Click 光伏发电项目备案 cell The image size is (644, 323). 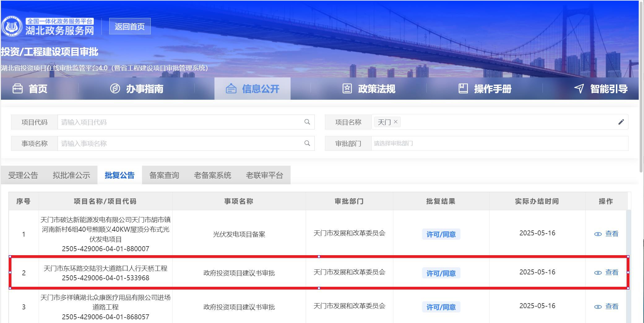[x=239, y=234]
